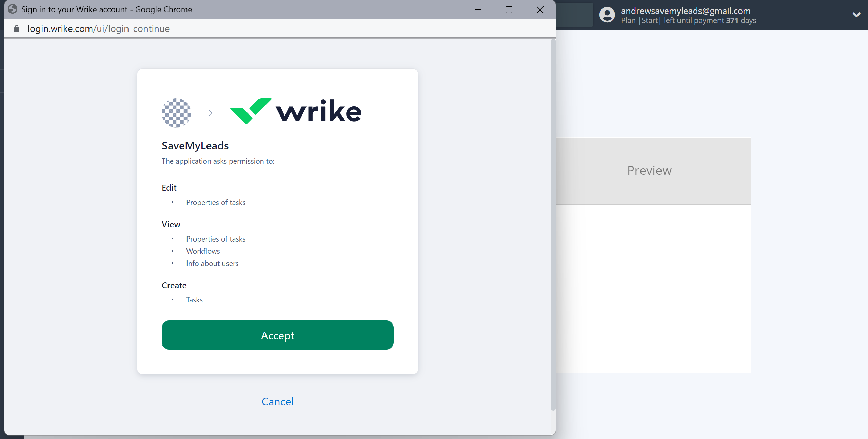Click the 'Tasks' item under Create
Image resolution: width=868 pixels, height=439 pixels.
coord(194,300)
